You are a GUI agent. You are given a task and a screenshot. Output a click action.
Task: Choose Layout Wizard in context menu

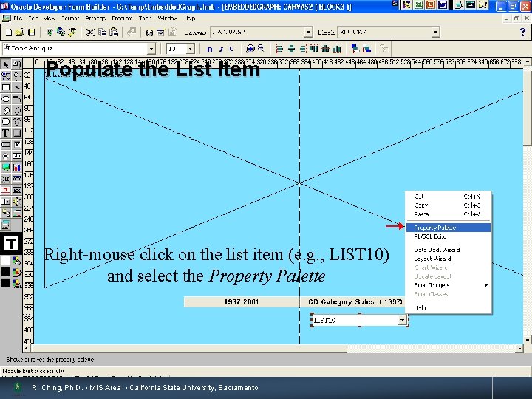449,259
